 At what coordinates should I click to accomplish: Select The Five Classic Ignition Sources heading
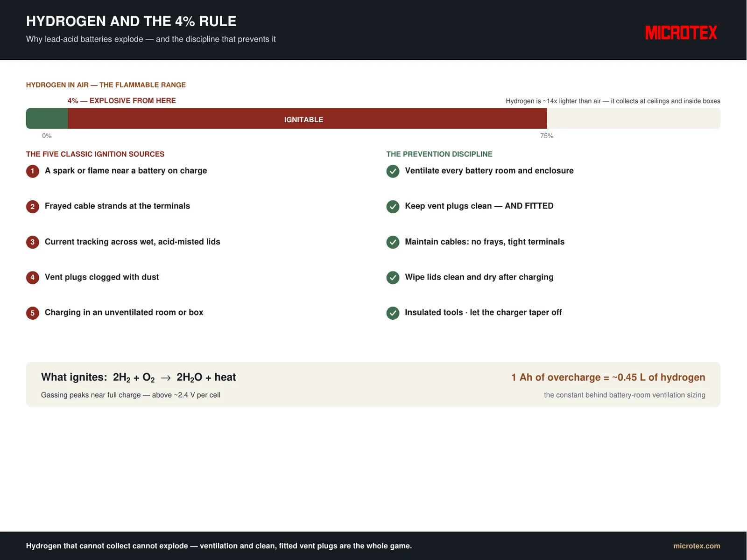pyautogui.click(x=95, y=154)
